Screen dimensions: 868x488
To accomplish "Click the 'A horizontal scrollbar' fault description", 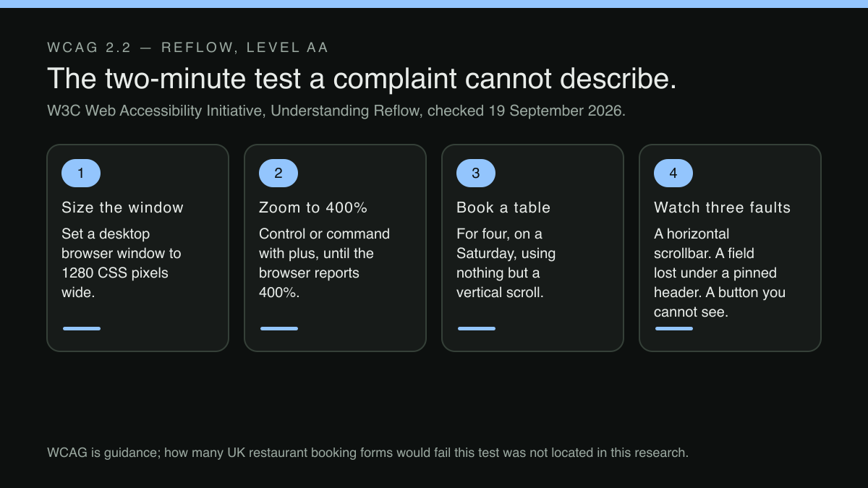I will click(720, 273).
